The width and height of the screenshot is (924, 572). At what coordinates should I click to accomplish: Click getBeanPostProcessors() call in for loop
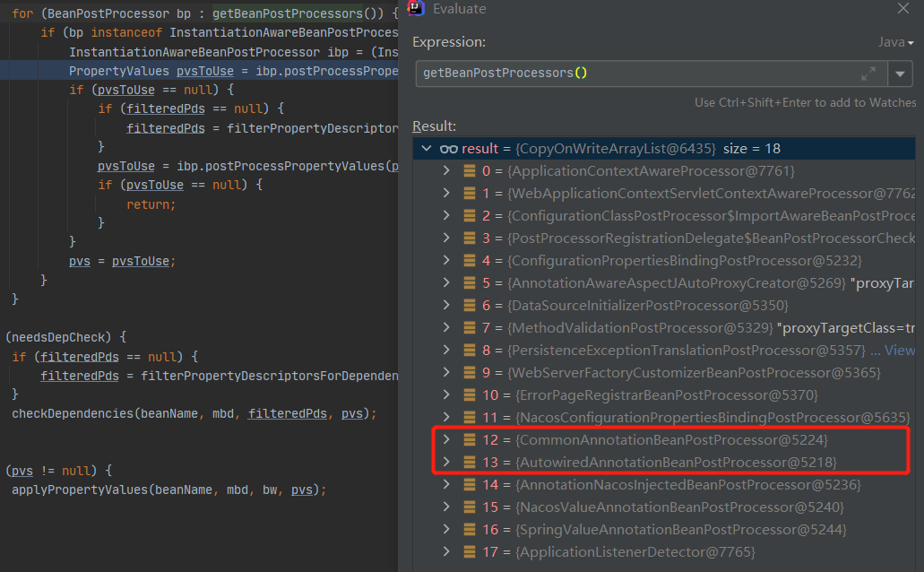(298, 13)
